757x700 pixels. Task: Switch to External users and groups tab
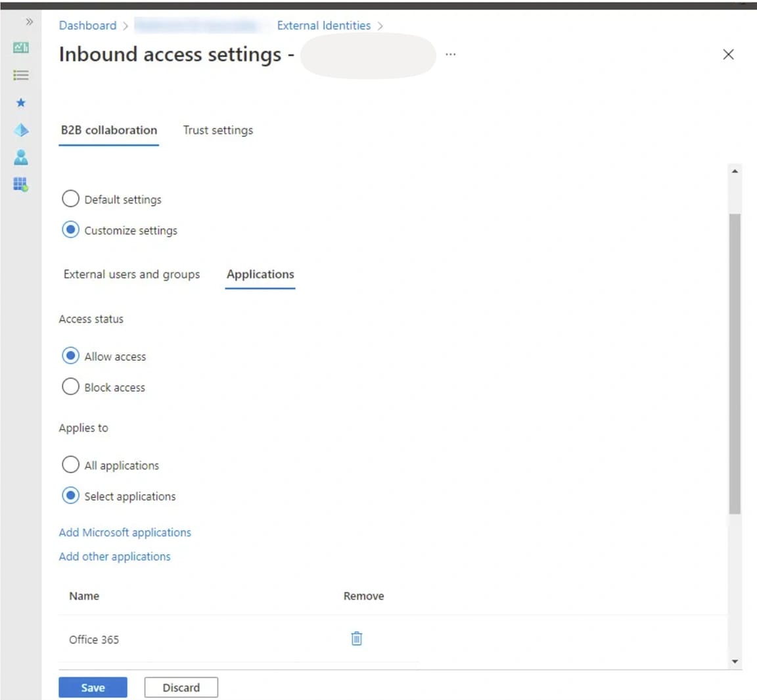click(x=131, y=274)
